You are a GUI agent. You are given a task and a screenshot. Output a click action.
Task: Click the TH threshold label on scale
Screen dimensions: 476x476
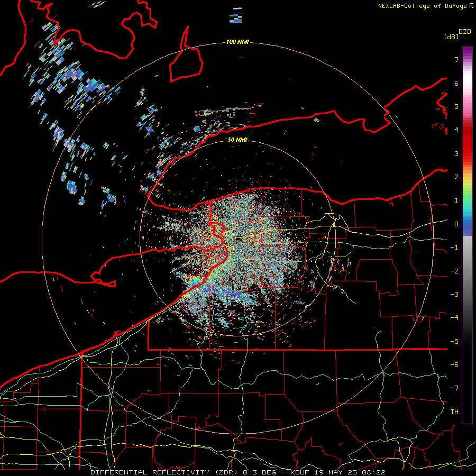pos(454,412)
